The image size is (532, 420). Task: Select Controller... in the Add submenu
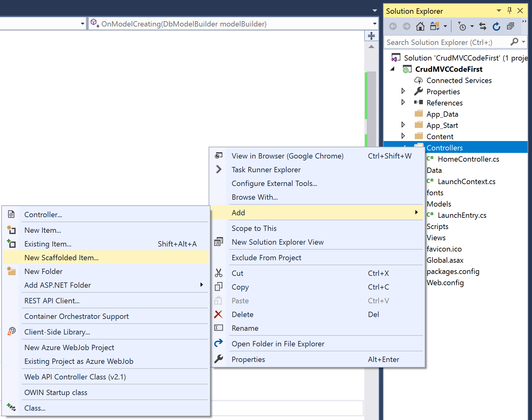coord(43,215)
